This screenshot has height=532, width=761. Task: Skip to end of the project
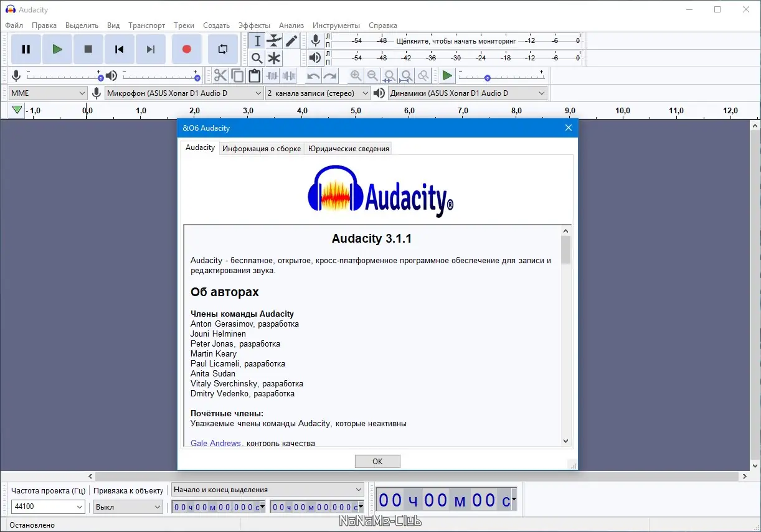(x=151, y=49)
